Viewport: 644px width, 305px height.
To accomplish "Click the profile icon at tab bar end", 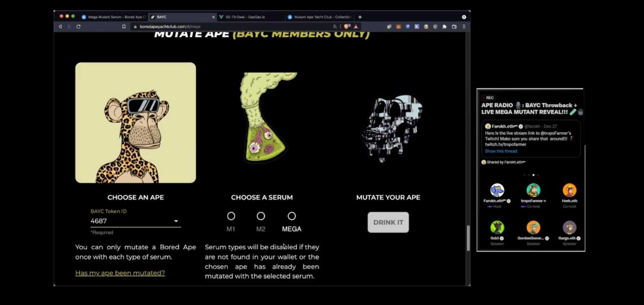I will (464, 17).
